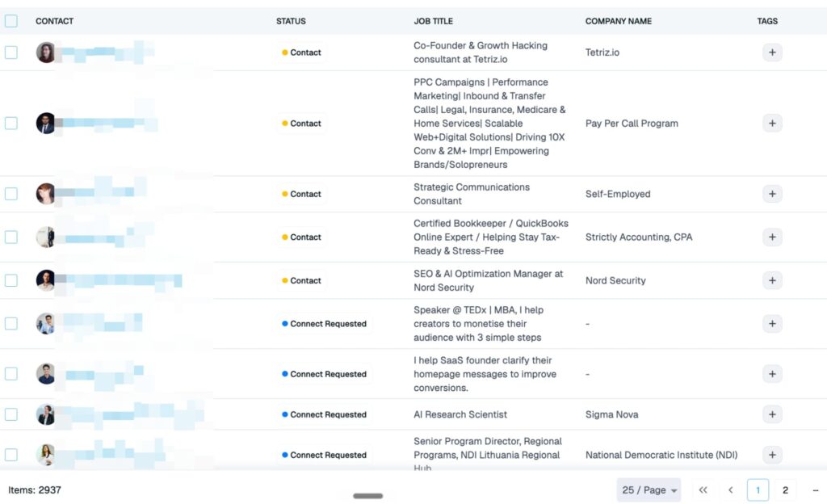This screenshot has height=504, width=827.
Task: Add tag for Sigma Nova contact
Action: click(x=772, y=414)
